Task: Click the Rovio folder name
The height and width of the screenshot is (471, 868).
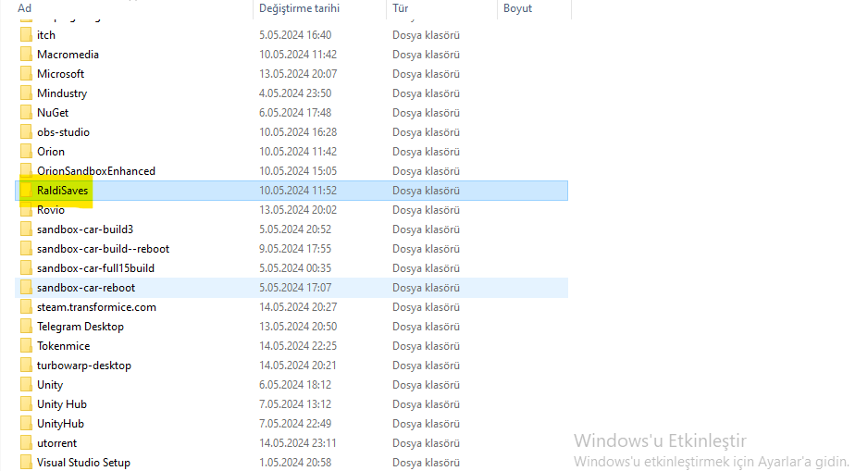Action: [50, 210]
